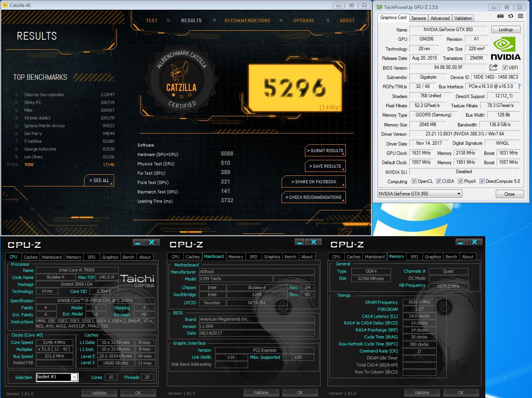Viewport: 532px width, 398px height.
Task: Toggle the UEFI checkbox
Action: pyautogui.click(x=505, y=68)
